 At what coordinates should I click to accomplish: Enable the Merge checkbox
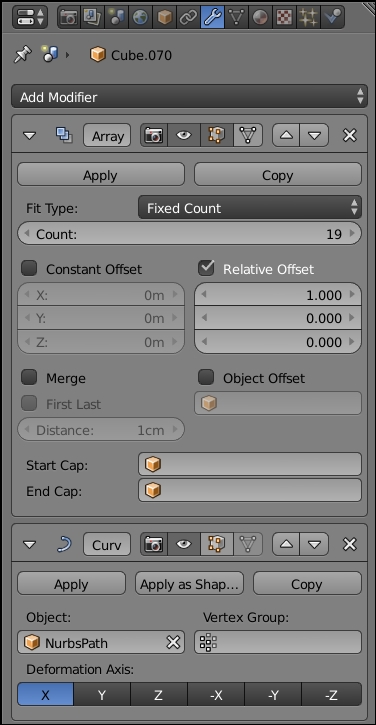(29, 377)
